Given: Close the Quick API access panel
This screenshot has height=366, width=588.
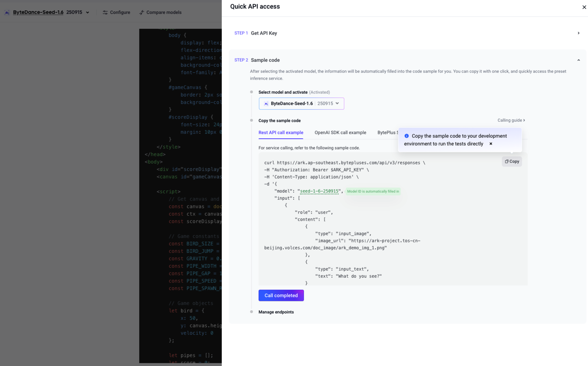Looking at the screenshot, I should point(584,7).
